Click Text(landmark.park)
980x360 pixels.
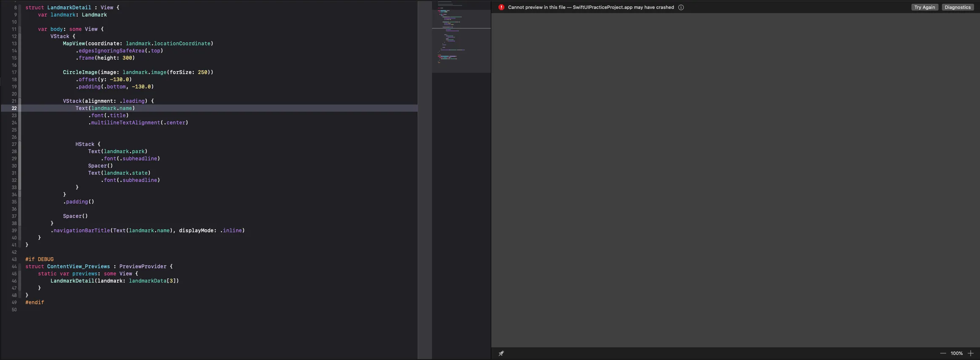click(118, 151)
